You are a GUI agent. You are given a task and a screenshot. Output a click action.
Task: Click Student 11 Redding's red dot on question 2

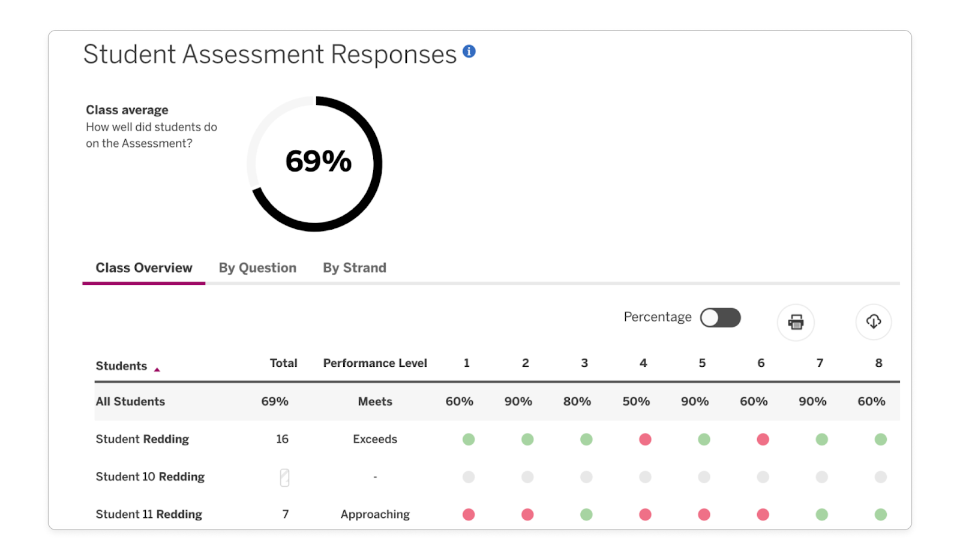(x=526, y=514)
